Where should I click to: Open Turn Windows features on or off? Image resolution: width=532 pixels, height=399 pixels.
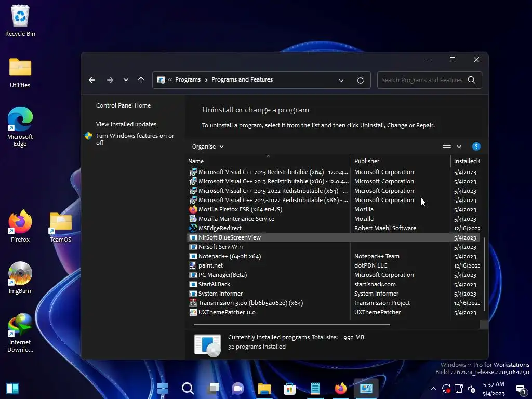point(135,139)
